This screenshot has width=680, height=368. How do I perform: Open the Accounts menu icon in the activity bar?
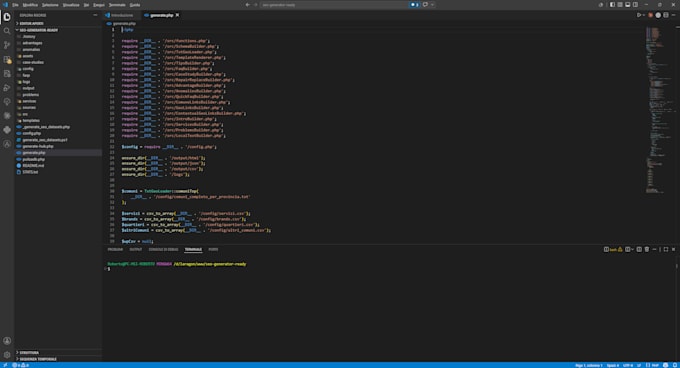(x=7, y=341)
